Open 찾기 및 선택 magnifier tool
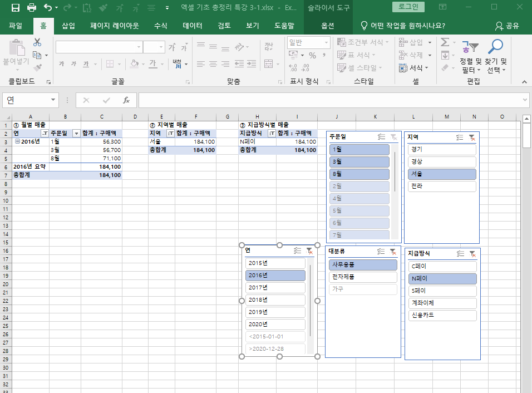 tap(496, 56)
